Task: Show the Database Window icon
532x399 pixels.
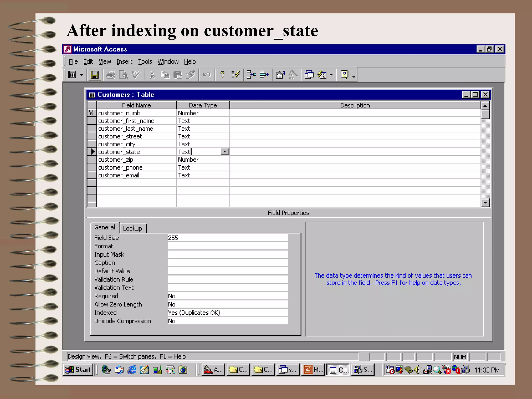Action: point(309,75)
